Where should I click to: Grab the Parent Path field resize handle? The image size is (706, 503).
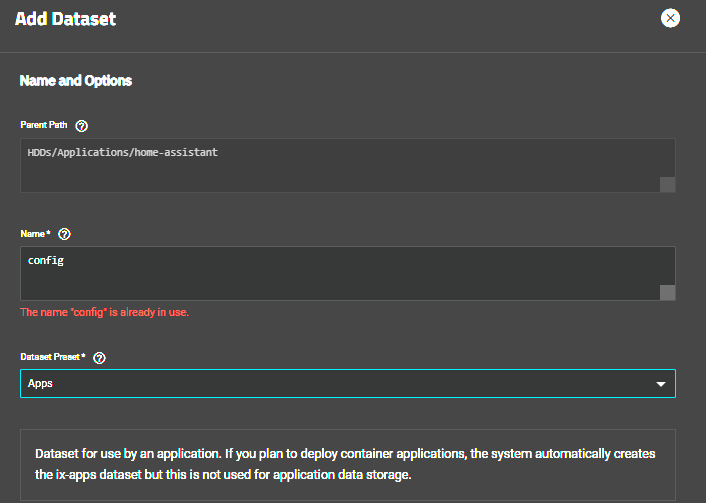[667, 184]
